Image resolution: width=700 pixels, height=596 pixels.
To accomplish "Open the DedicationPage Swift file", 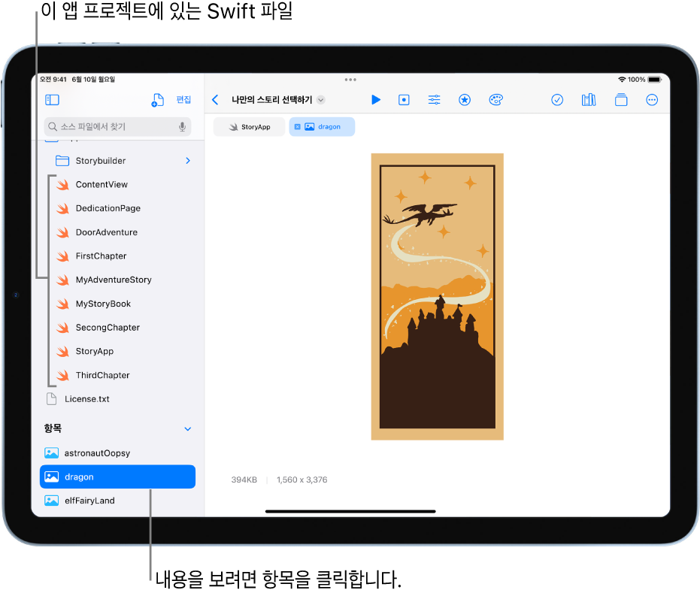I will (117, 208).
